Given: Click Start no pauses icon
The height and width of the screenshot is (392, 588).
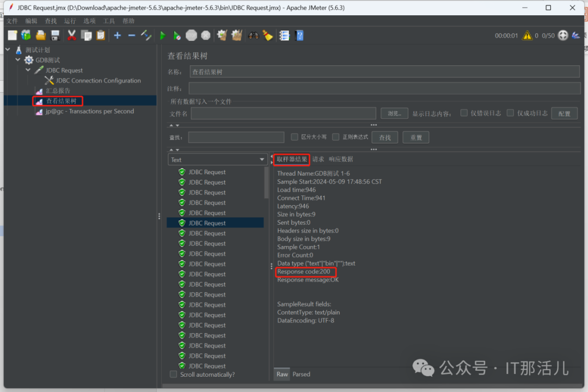Looking at the screenshot, I should click(x=177, y=35).
